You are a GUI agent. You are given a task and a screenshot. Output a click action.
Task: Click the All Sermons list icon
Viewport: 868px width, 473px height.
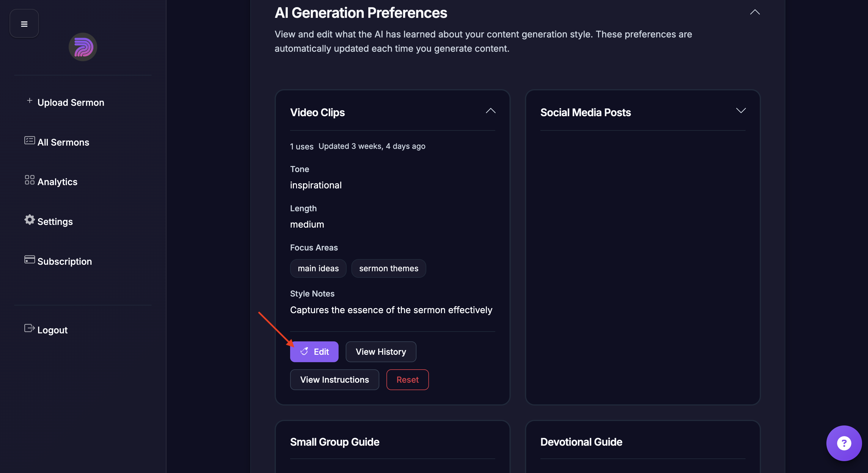click(30, 141)
